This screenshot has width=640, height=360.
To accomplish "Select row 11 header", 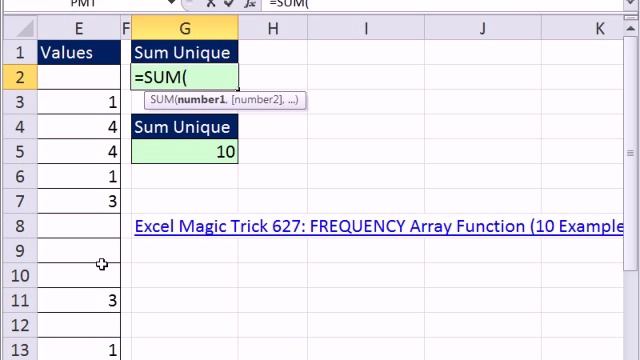I will 20,300.
